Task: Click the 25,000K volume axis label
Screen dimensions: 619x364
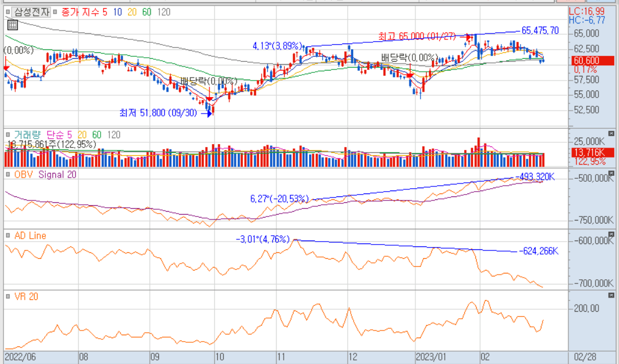Action: pos(589,141)
